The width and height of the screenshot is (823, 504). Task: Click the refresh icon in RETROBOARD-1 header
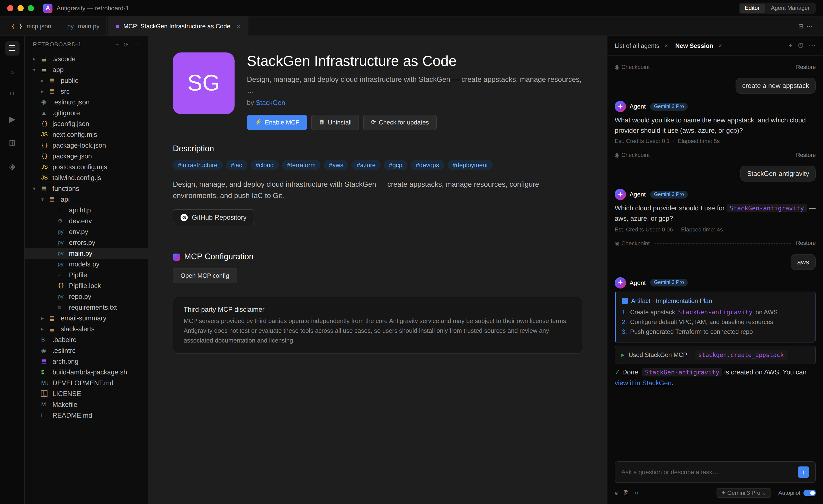tap(126, 44)
